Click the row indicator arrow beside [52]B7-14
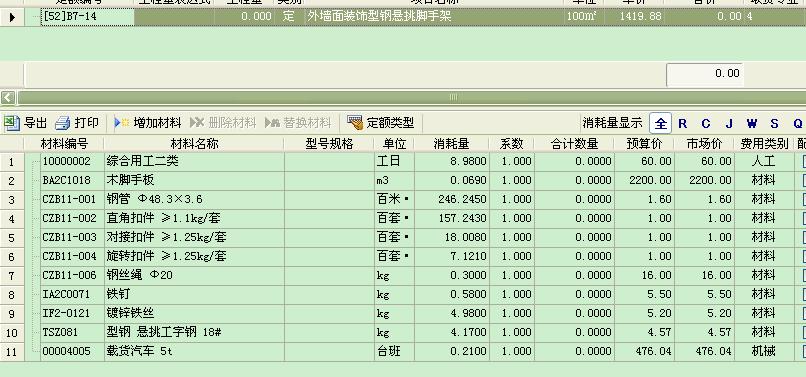 click(12, 17)
